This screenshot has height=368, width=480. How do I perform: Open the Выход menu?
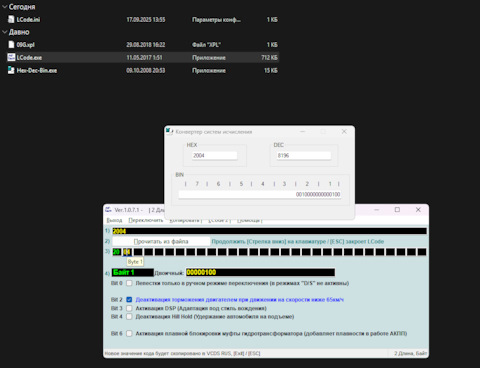[x=114, y=220]
